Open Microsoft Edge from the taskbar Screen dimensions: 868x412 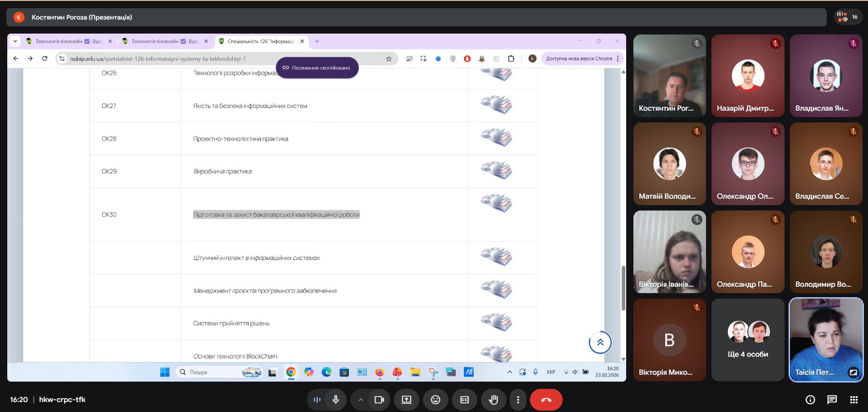click(x=327, y=372)
